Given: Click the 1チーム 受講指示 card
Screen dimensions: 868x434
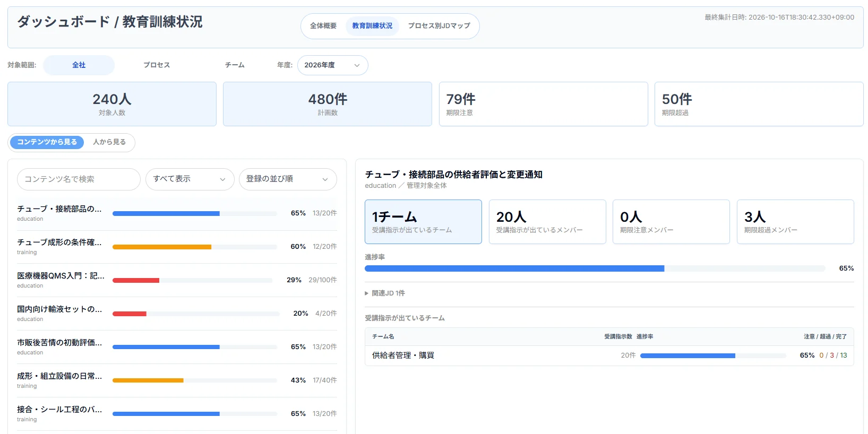Looking at the screenshot, I should [423, 222].
